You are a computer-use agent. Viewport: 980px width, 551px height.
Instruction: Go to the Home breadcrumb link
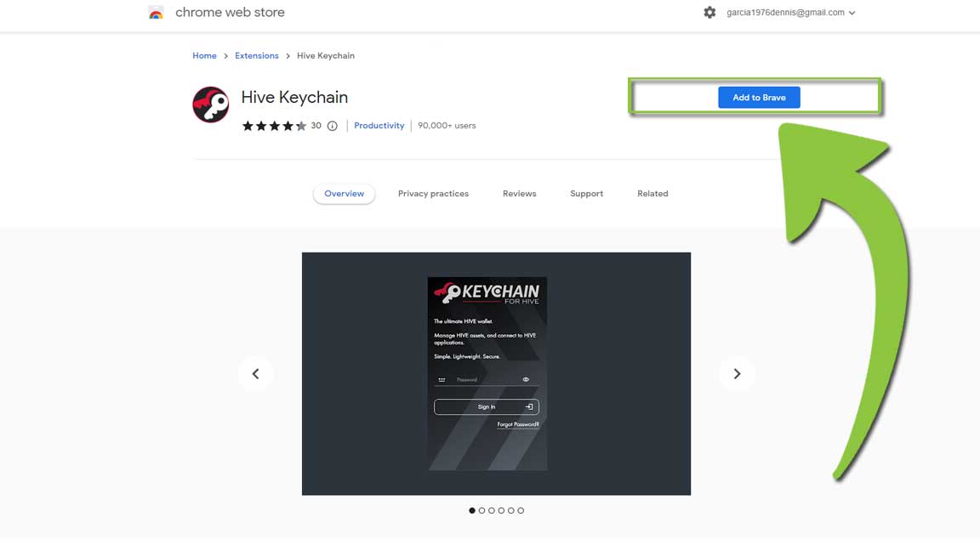[204, 55]
